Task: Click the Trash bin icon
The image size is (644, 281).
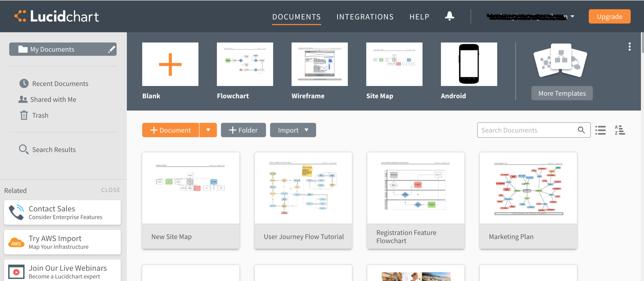Action: pyautogui.click(x=24, y=115)
